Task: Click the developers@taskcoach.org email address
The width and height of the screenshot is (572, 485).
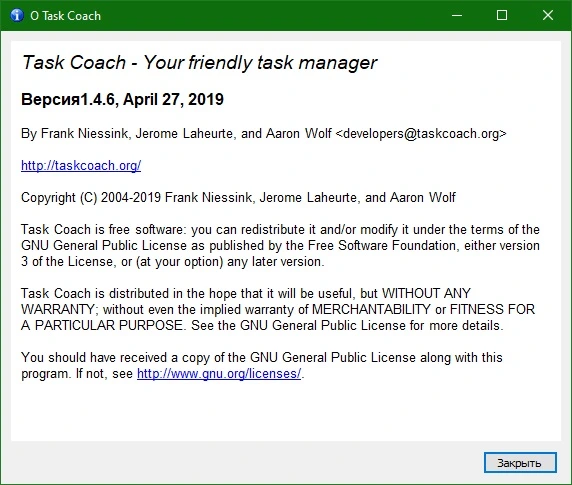Action: (421, 133)
